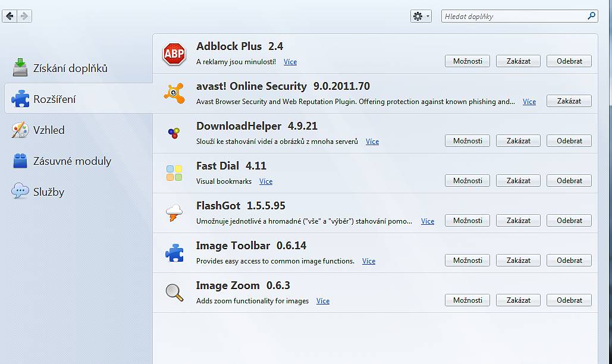Select the 'FlashGot 1.5.5.95' title

coord(240,205)
